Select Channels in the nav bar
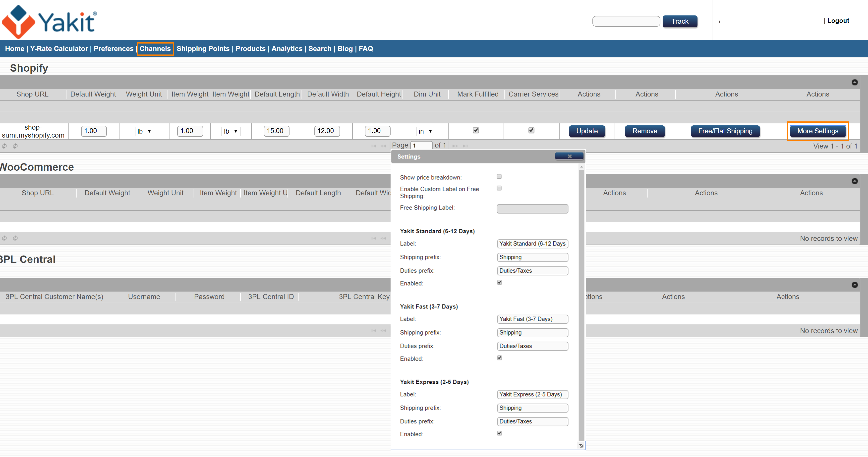This screenshot has height=457, width=868. 155,49
